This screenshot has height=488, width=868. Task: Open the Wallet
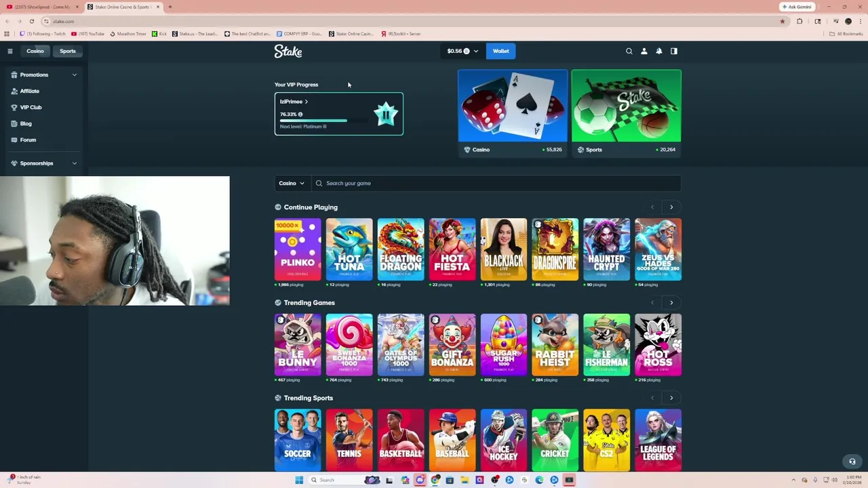[x=500, y=51]
